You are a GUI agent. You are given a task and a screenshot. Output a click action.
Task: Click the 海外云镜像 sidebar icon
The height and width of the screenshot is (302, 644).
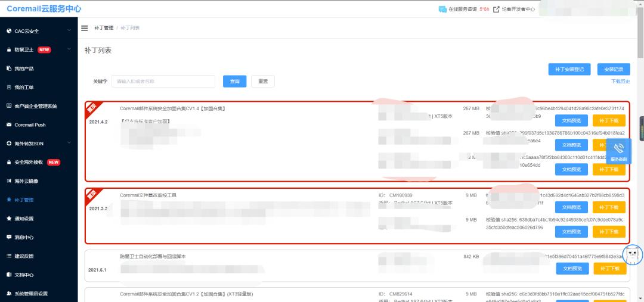point(9,181)
